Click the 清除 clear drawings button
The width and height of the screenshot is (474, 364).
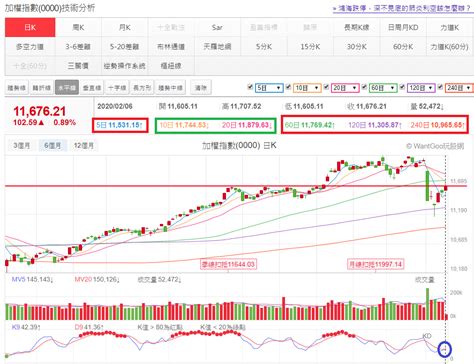pos(201,88)
